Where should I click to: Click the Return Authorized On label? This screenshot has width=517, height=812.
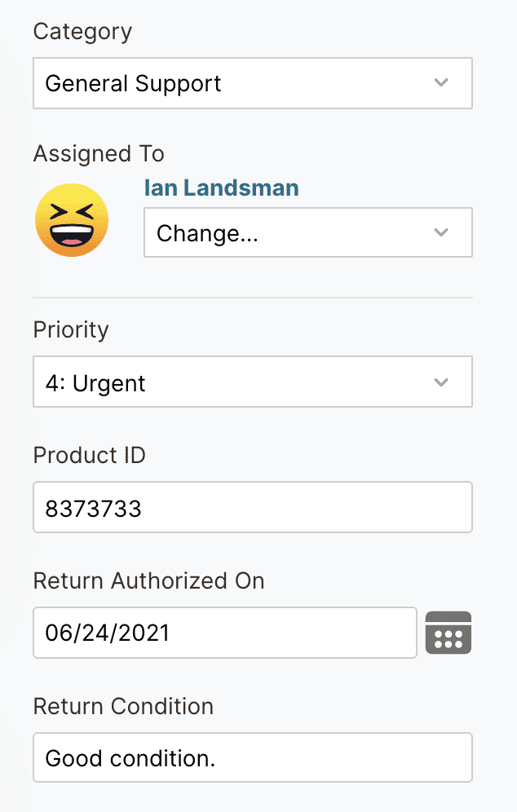pyautogui.click(x=149, y=580)
